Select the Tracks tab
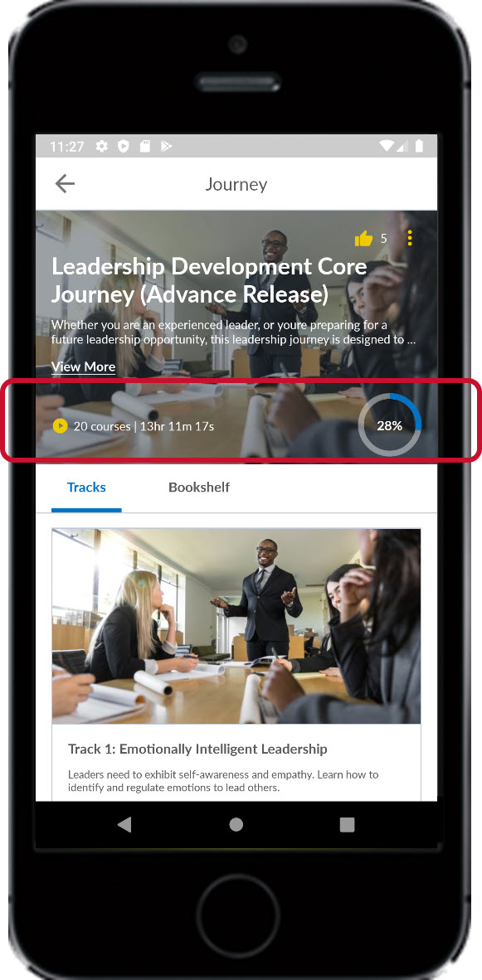The height and width of the screenshot is (980, 482). point(86,488)
